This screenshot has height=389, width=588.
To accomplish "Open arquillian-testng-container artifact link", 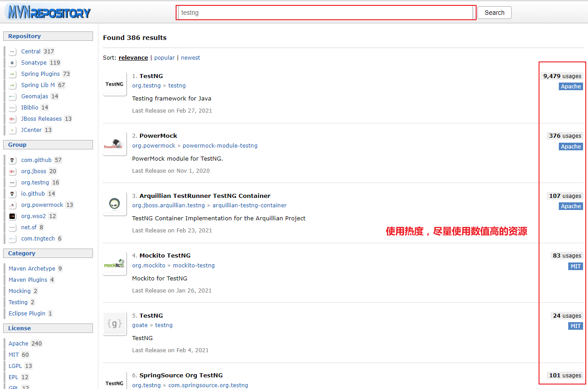I will click(x=249, y=205).
